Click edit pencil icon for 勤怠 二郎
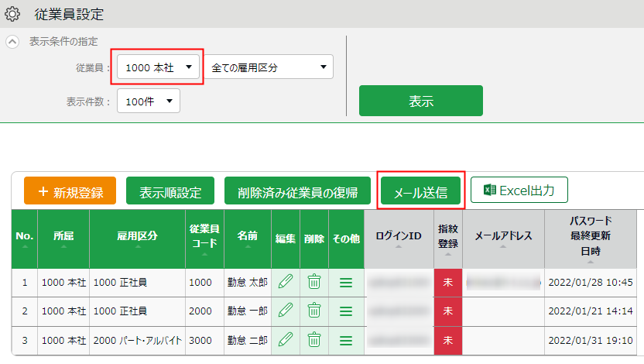 click(x=286, y=339)
